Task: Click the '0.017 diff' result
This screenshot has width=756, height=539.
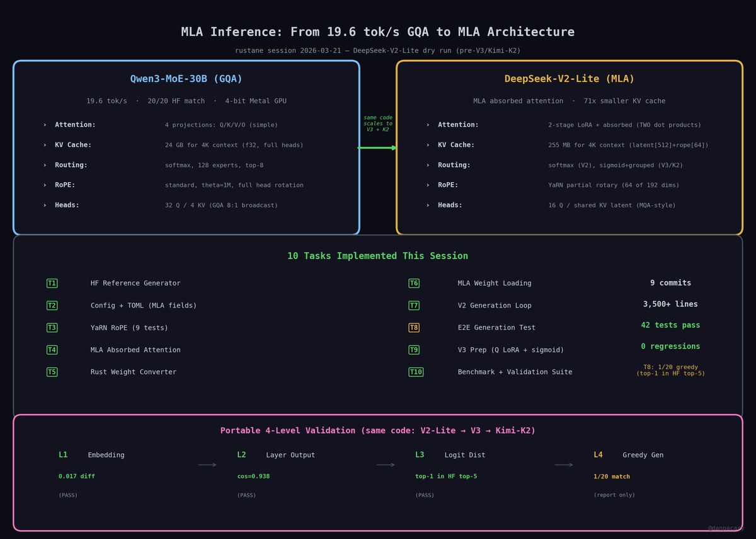Action: click(77, 477)
